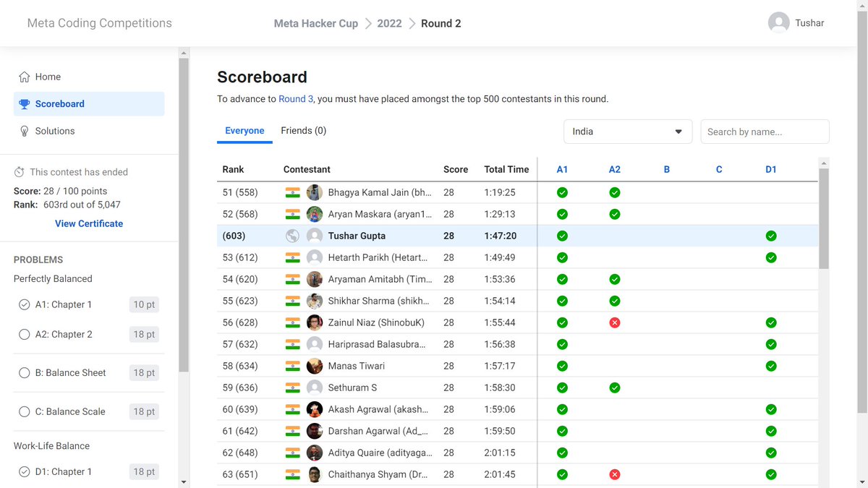Click A1: Chapter 1 solved status circle

(x=24, y=304)
